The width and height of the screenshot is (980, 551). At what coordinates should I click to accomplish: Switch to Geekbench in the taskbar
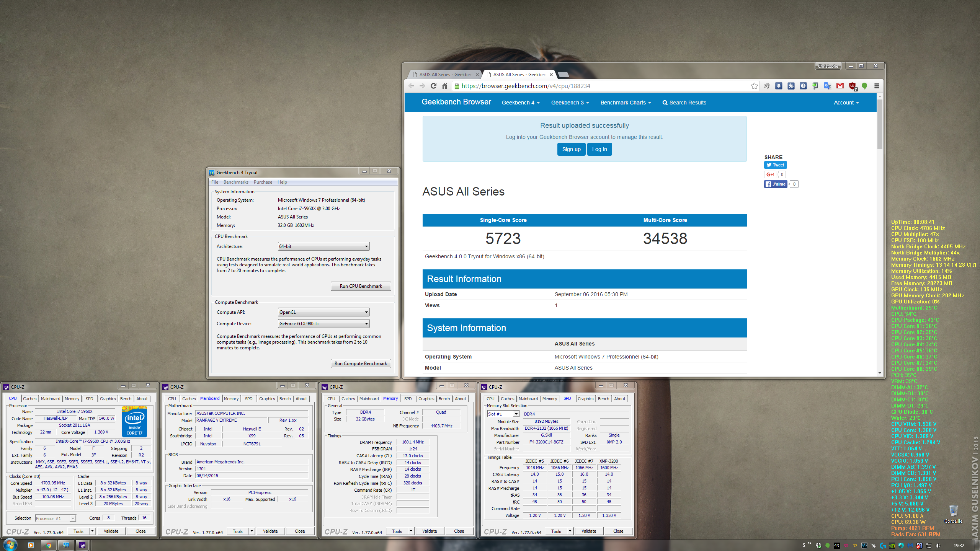click(x=66, y=545)
